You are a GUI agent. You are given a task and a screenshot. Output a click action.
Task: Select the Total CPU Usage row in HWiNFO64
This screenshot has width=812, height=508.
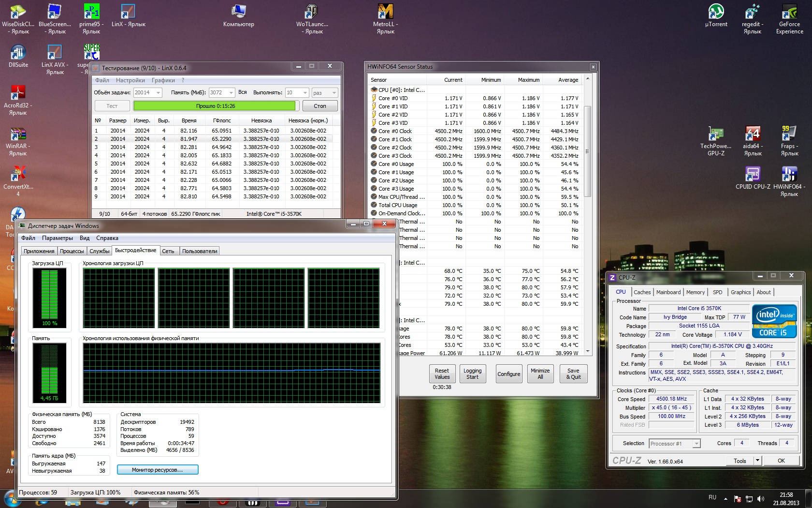tap(476, 205)
